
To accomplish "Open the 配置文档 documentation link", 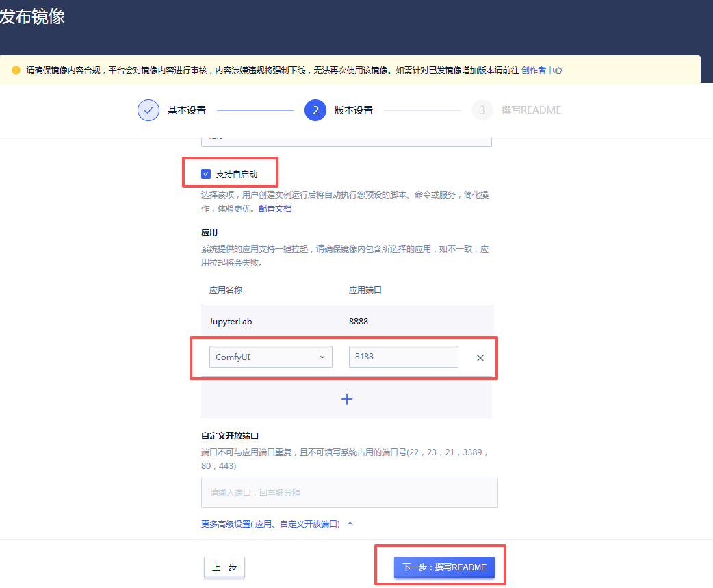I will 274,208.
